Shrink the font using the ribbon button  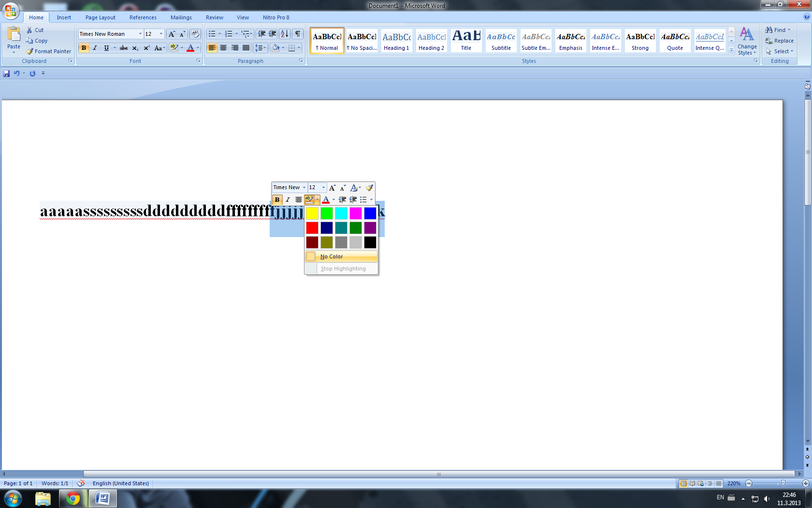(x=182, y=34)
